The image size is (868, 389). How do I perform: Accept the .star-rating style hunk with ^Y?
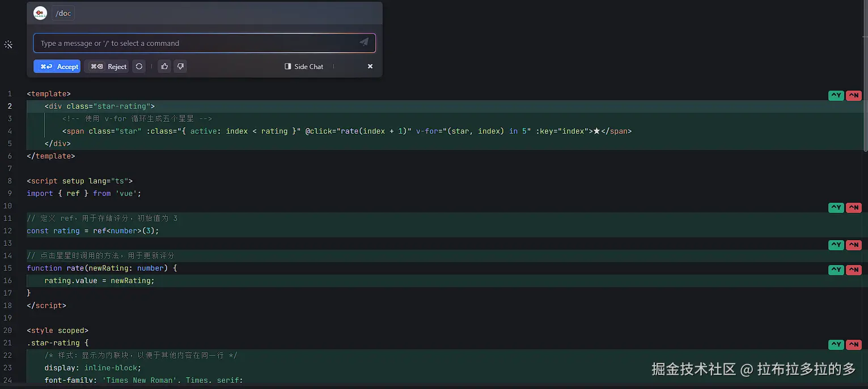836,345
